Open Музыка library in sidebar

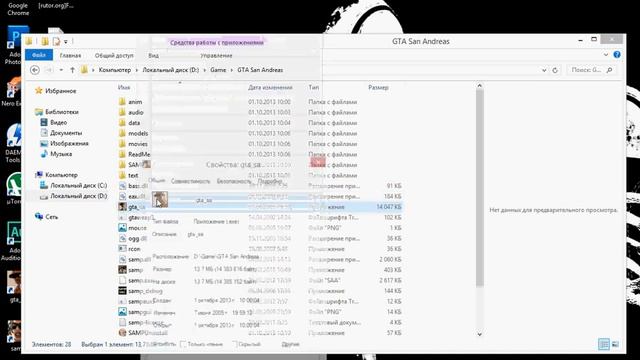[56, 154]
